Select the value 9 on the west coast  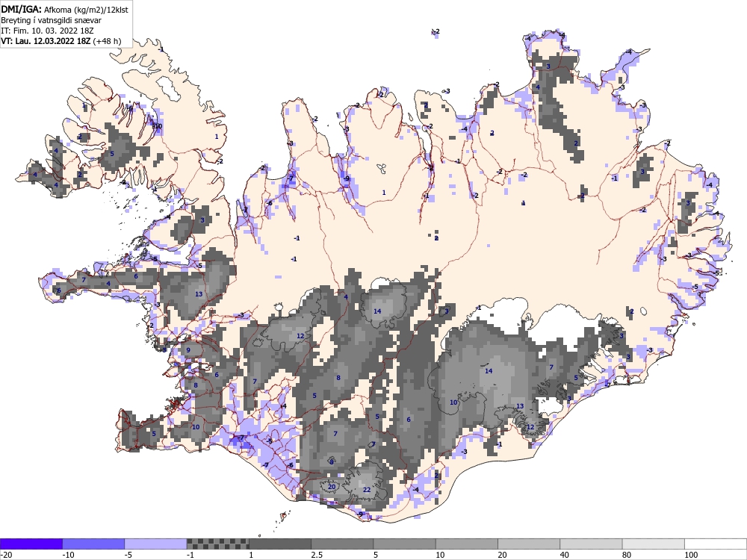pos(187,350)
